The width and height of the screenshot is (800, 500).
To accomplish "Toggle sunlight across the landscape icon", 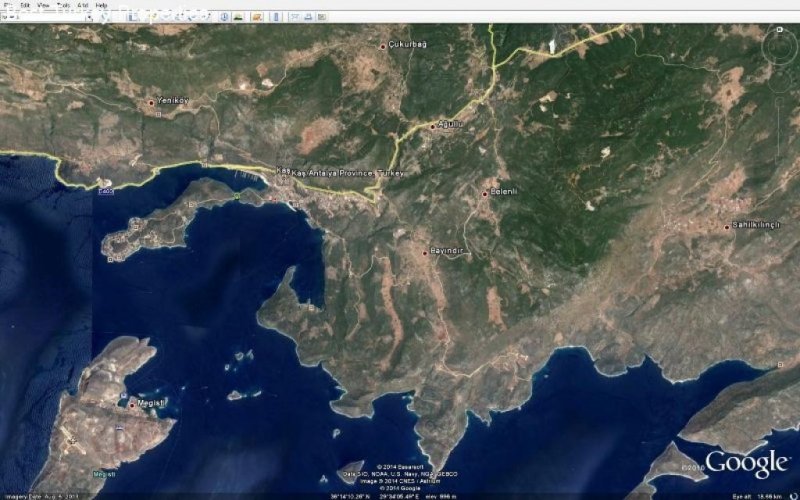I will [238, 17].
